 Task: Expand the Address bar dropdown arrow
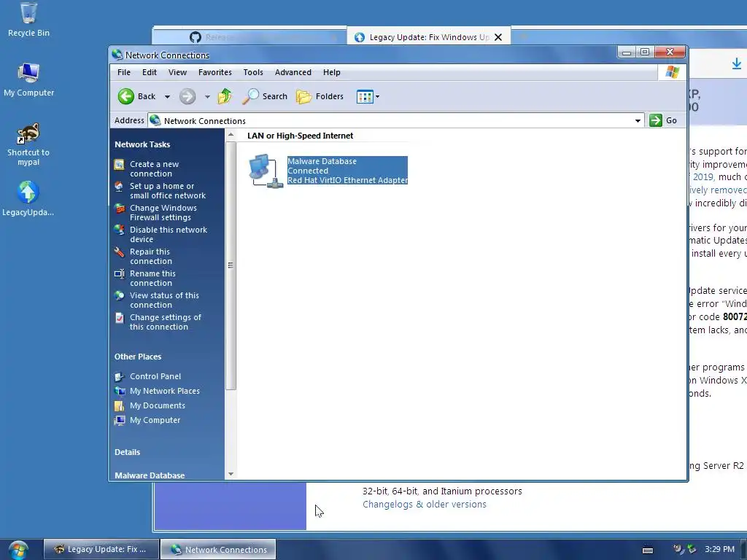[638, 121]
